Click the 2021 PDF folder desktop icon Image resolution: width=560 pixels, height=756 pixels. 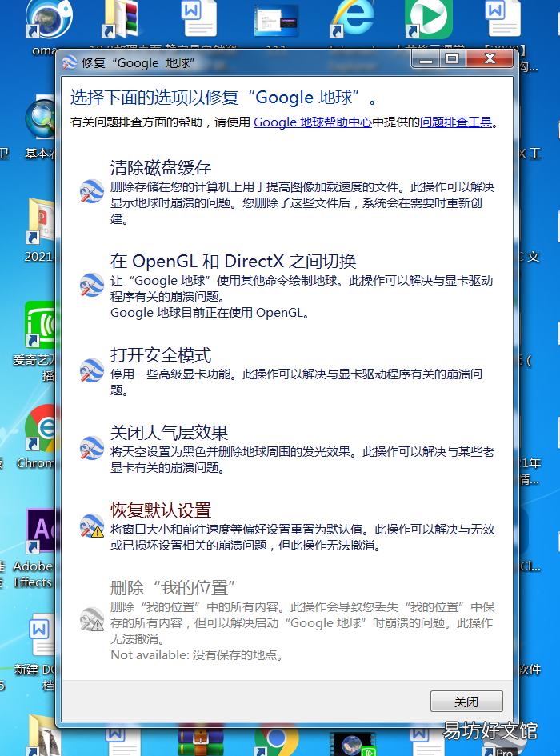pos(42,221)
